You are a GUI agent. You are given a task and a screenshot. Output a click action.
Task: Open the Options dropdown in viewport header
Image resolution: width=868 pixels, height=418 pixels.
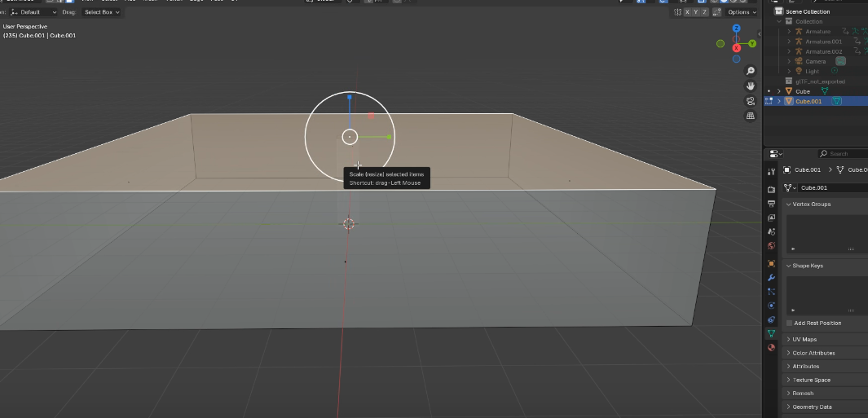pos(741,12)
